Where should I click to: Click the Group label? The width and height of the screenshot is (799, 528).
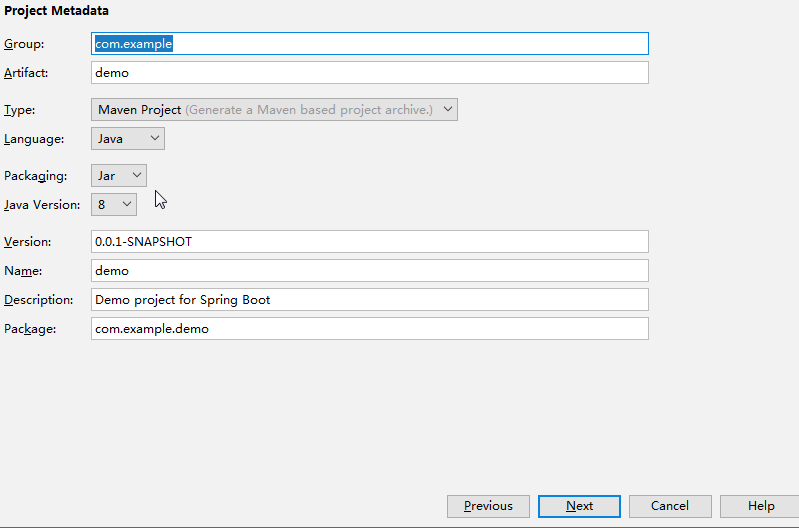click(x=24, y=44)
